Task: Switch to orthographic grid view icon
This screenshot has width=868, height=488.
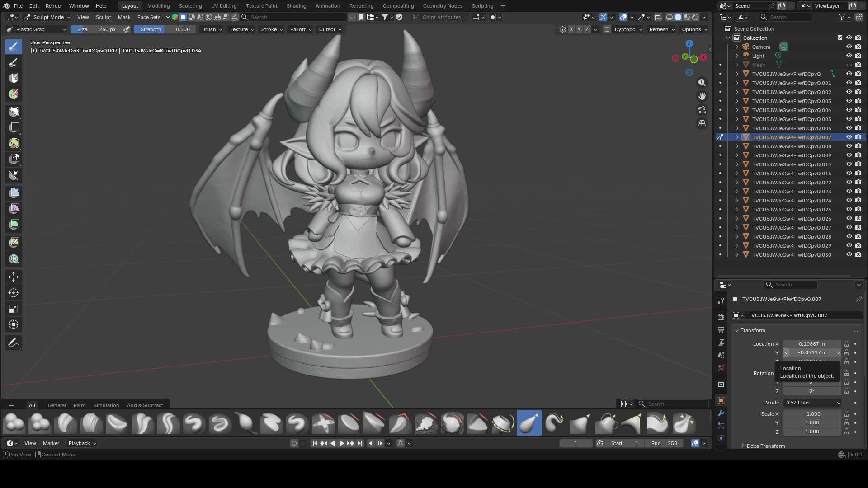Action: click(702, 123)
